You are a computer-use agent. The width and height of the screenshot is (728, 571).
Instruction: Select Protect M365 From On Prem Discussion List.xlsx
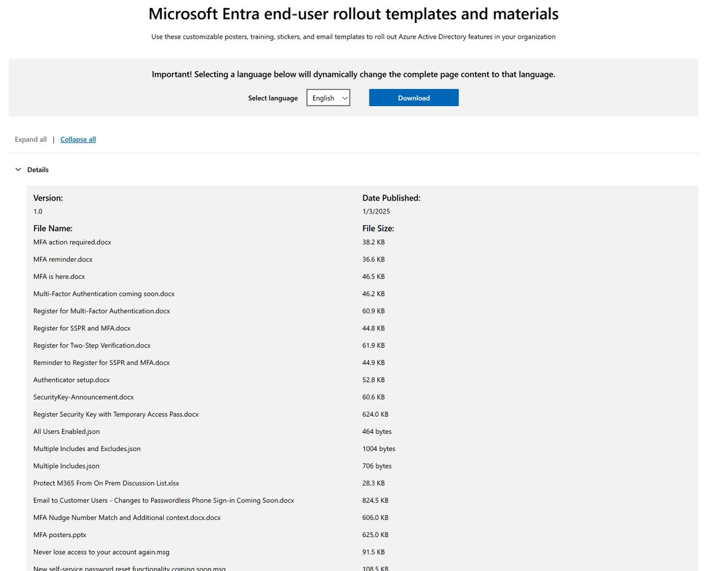pyautogui.click(x=106, y=483)
